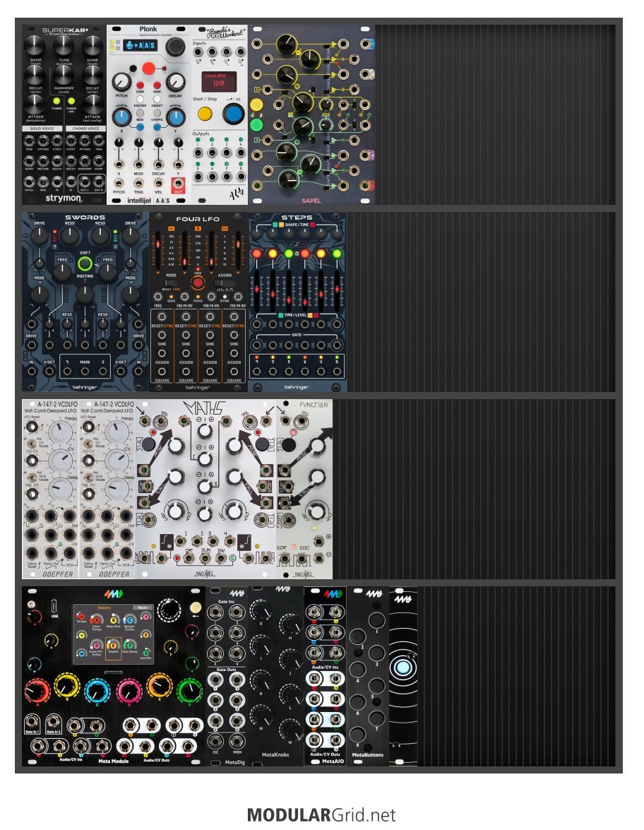
Task: Select the OBJECT button on Plonk
Action: (157, 100)
